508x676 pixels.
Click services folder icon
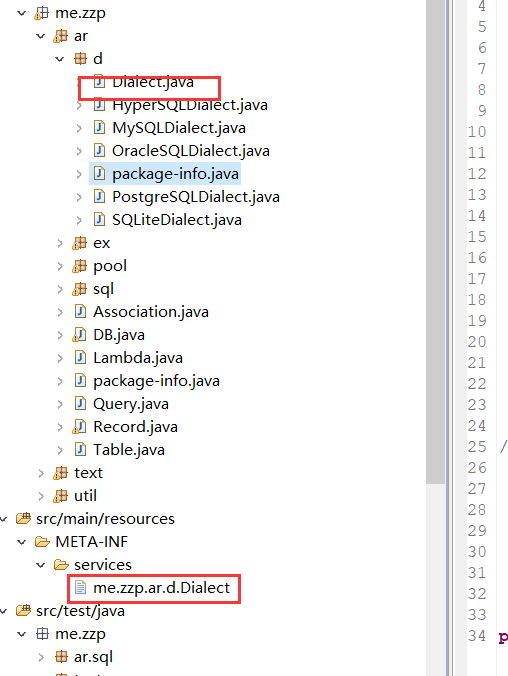point(61,564)
